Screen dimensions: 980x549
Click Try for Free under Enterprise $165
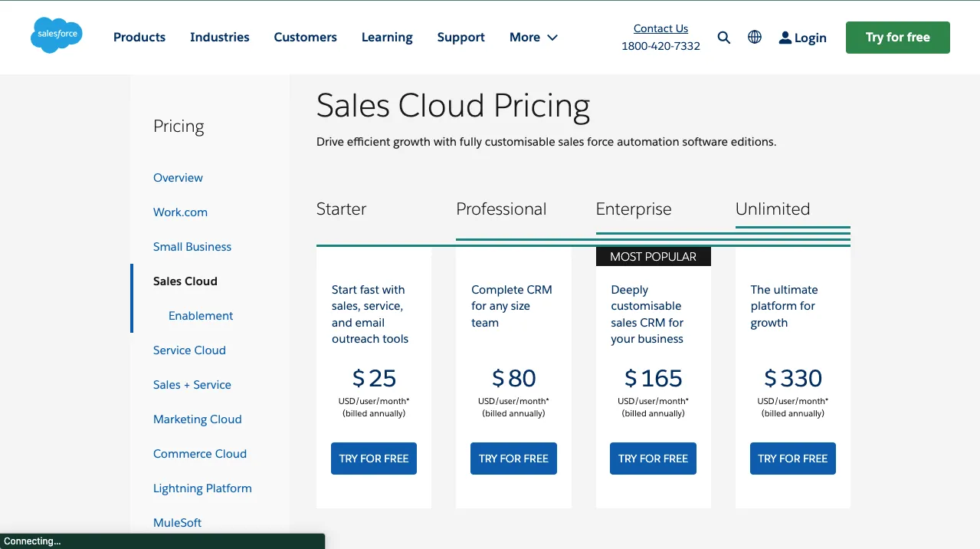tap(654, 459)
